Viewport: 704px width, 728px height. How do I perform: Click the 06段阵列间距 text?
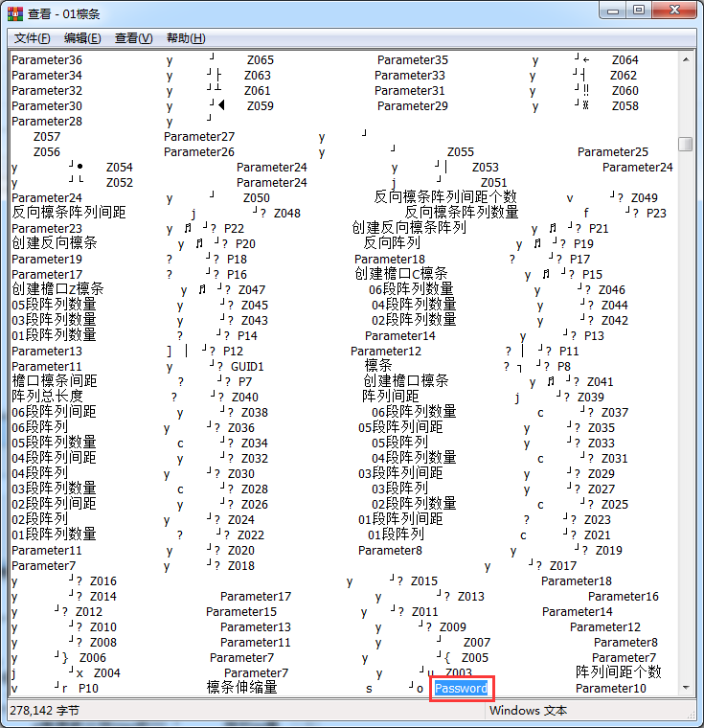54,411
